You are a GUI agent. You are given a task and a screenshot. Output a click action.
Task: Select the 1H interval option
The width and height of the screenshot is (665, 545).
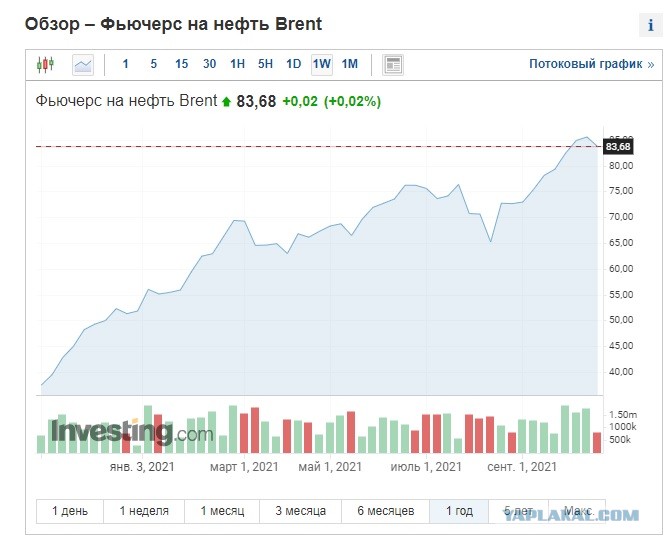(x=238, y=64)
